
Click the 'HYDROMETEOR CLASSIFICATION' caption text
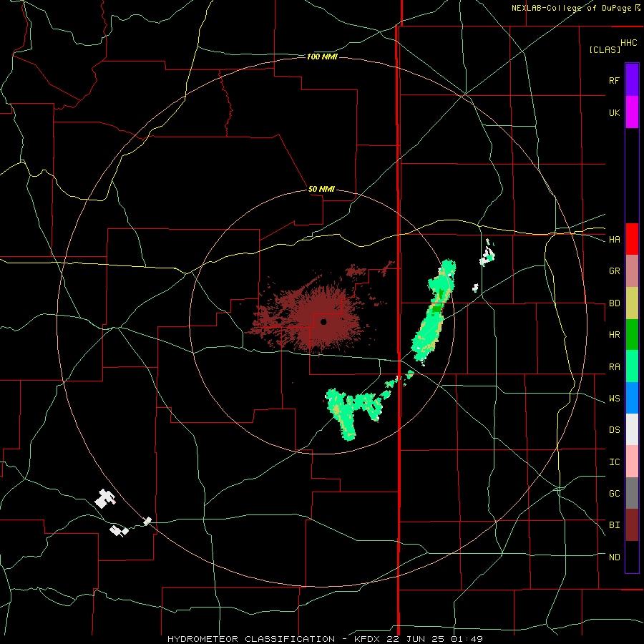(251, 639)
